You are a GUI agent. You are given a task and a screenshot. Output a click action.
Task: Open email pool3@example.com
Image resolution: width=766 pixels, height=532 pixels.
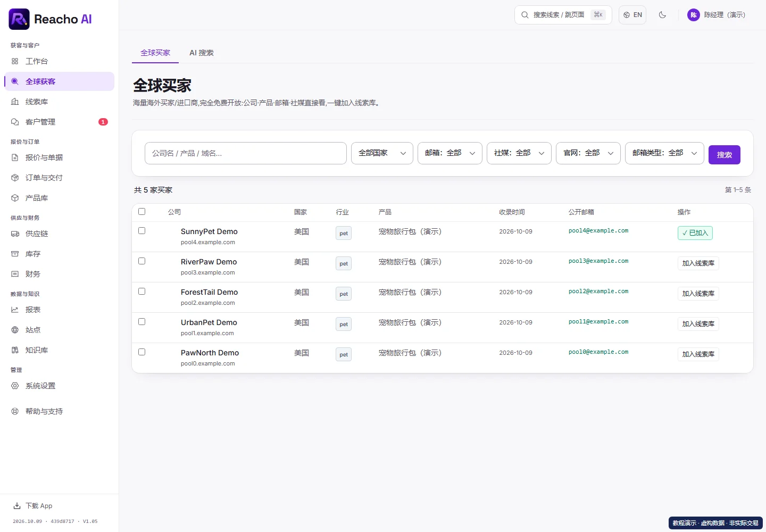point(598,261)
